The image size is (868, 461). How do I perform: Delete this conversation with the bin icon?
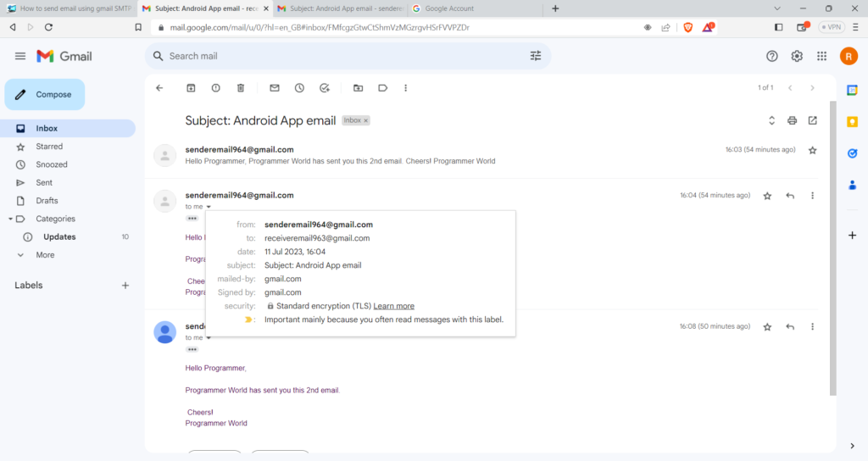click(241, 88)
